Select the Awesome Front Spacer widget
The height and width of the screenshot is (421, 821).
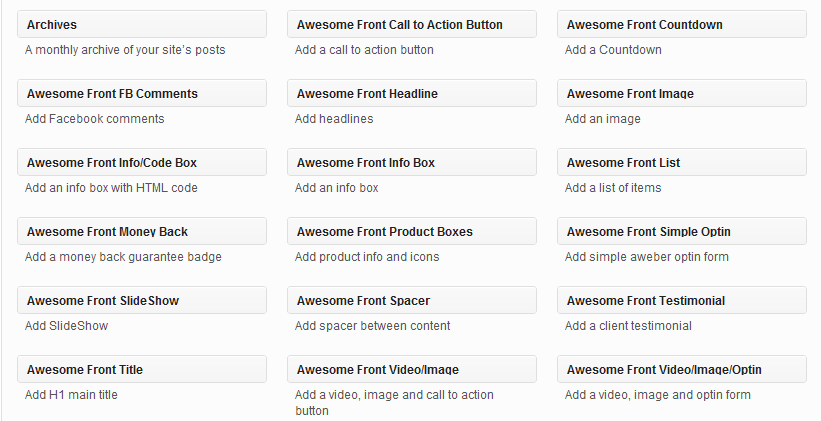coord(412,300)
